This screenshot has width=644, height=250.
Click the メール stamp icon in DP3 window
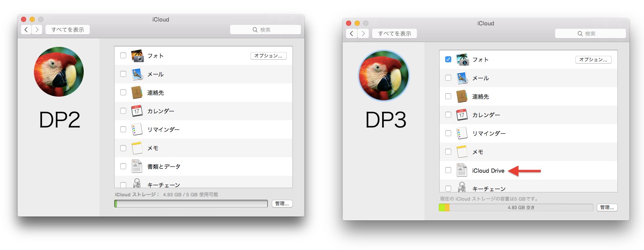click(462, 78)
